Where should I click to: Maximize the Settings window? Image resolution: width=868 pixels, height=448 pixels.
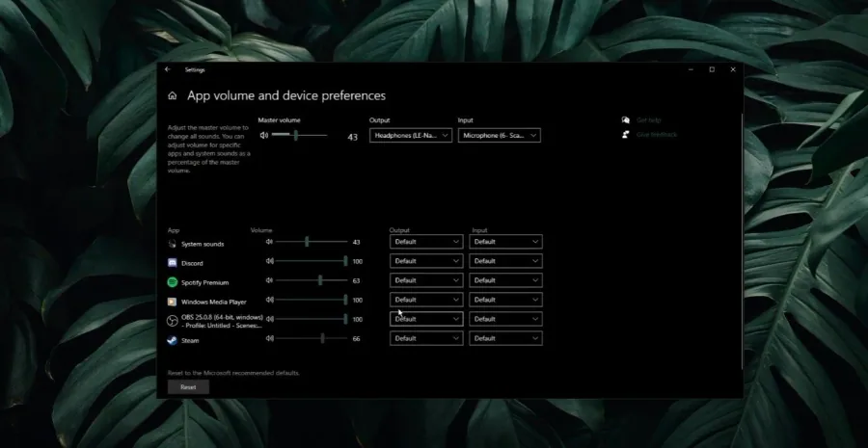click(712, 69)
